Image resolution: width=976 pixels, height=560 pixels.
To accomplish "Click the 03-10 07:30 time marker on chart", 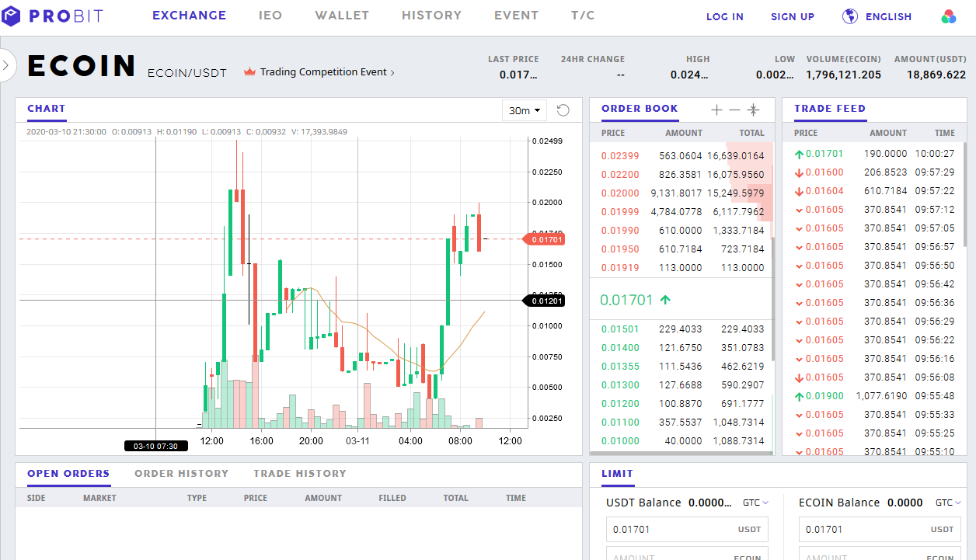I will (156, 446).
